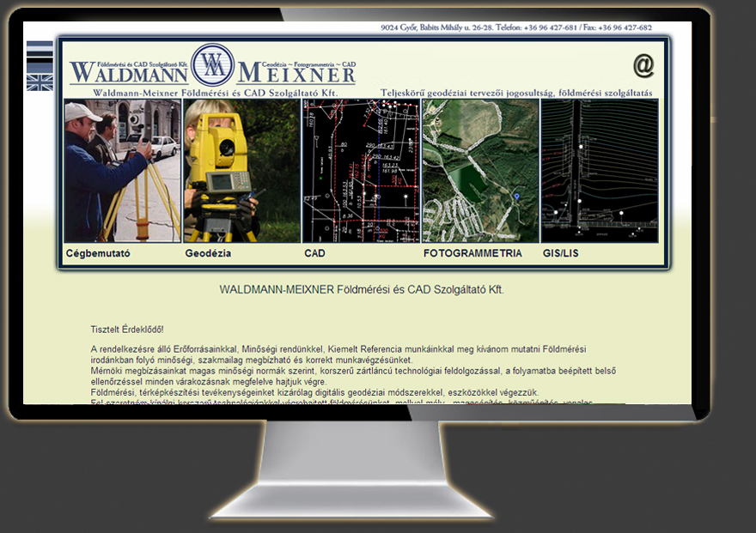Select the German language flag

pos(39,64)
